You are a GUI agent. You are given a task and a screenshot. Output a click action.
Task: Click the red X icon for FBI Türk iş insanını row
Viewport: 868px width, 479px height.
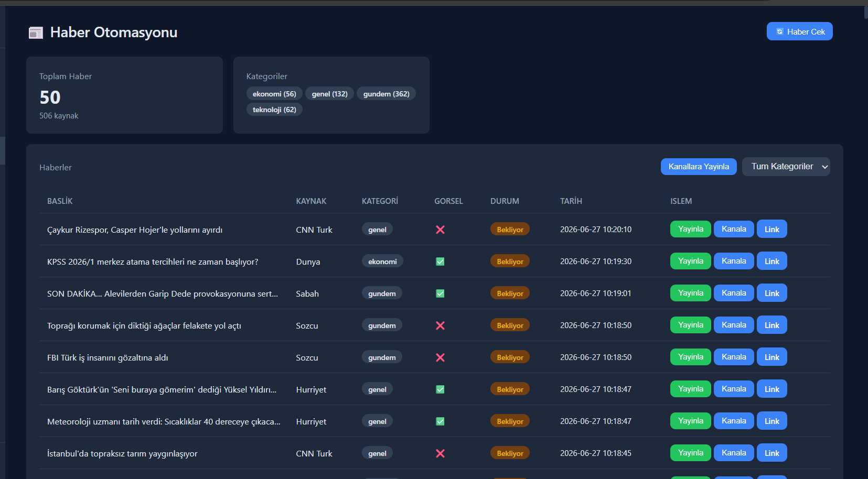click(440, 357)
